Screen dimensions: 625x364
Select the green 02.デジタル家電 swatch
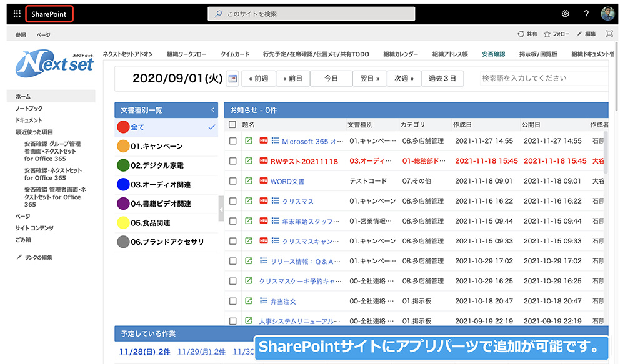pos(123,165)
